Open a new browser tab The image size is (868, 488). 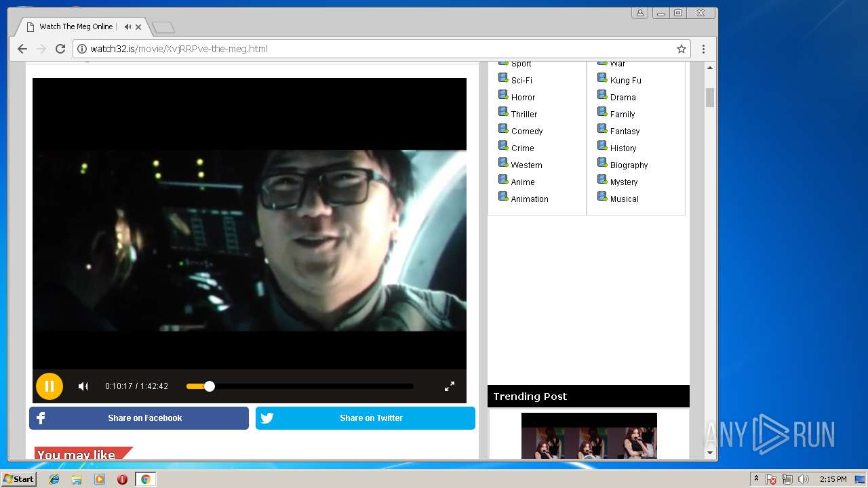163,27
